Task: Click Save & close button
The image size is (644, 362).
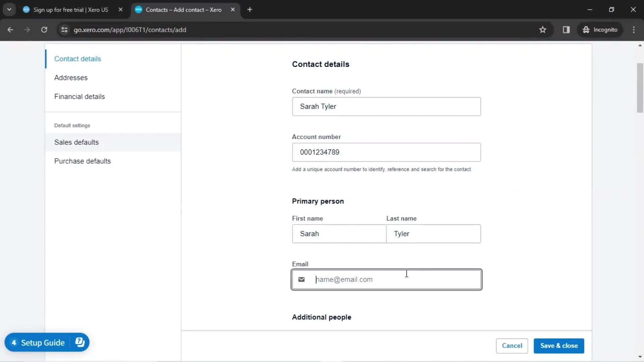Action: [x=559, y=346]
